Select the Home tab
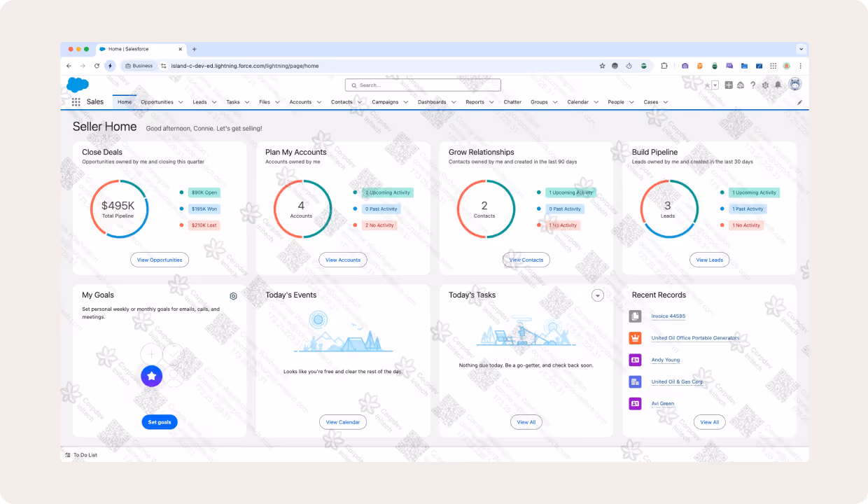The width and height of the screenshot is (868, 504). [125, 102]
